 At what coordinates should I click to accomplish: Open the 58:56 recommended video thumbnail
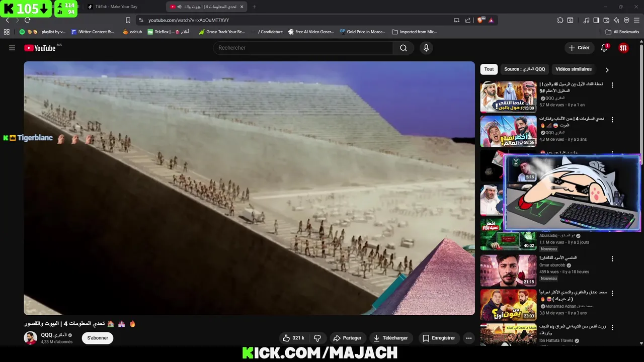[508, 131]
